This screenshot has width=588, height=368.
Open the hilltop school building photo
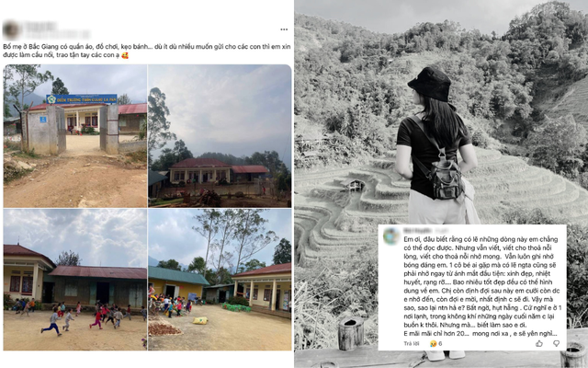pos(220,136)
